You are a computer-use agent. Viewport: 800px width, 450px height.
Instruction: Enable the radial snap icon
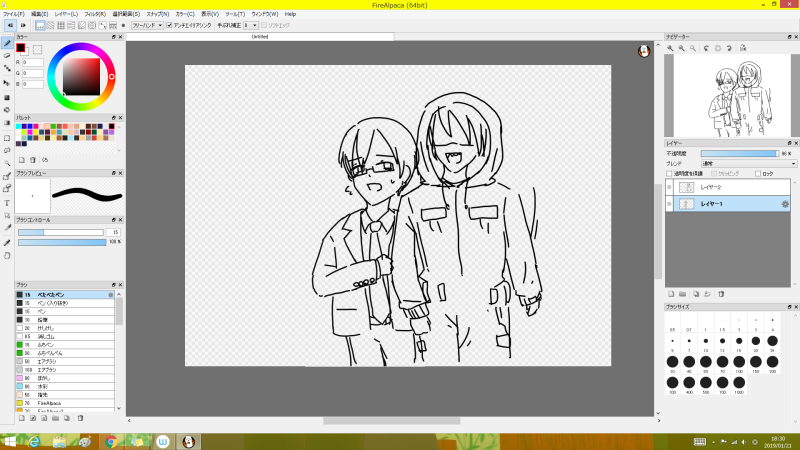(82, 25)
